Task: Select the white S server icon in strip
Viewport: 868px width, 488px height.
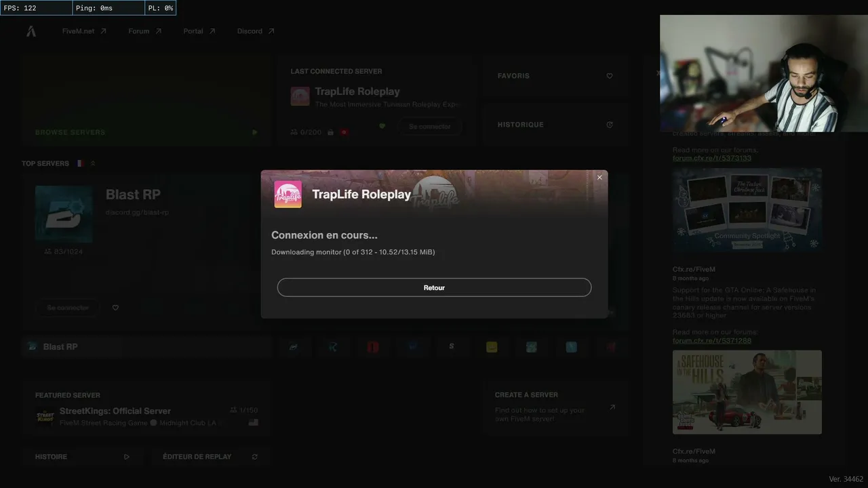Action: [452, 347]
